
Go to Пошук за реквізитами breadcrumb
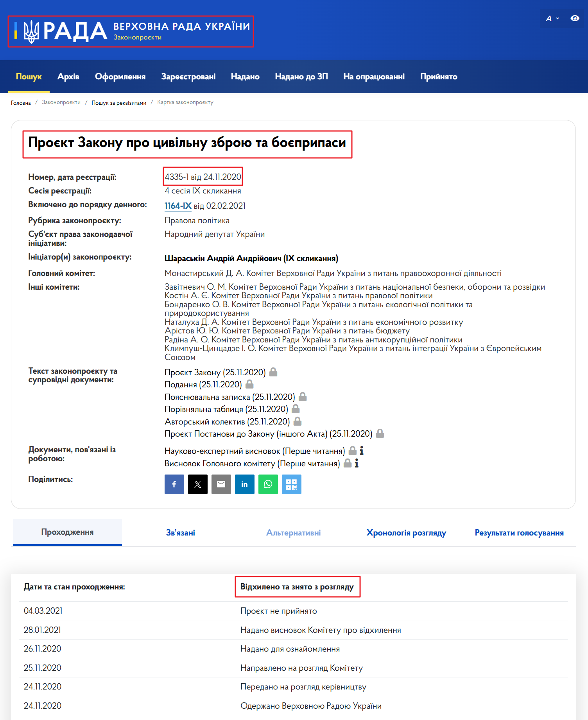pos(119,103)
